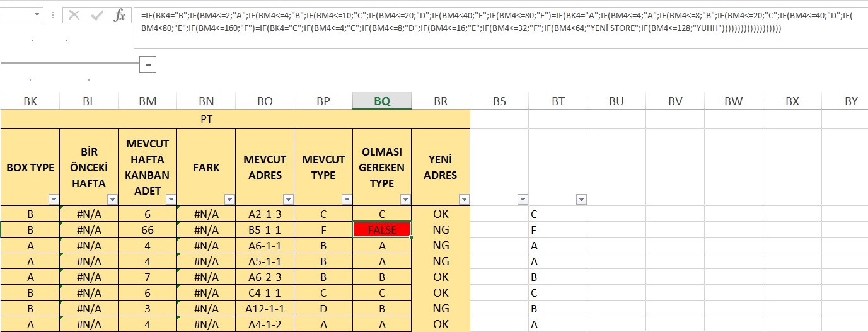The width and height of the screenshot is (868, 332).
Task: Click the Cancel X icon in formula bar
Action: pyautogui.click(x=74, y=16)
